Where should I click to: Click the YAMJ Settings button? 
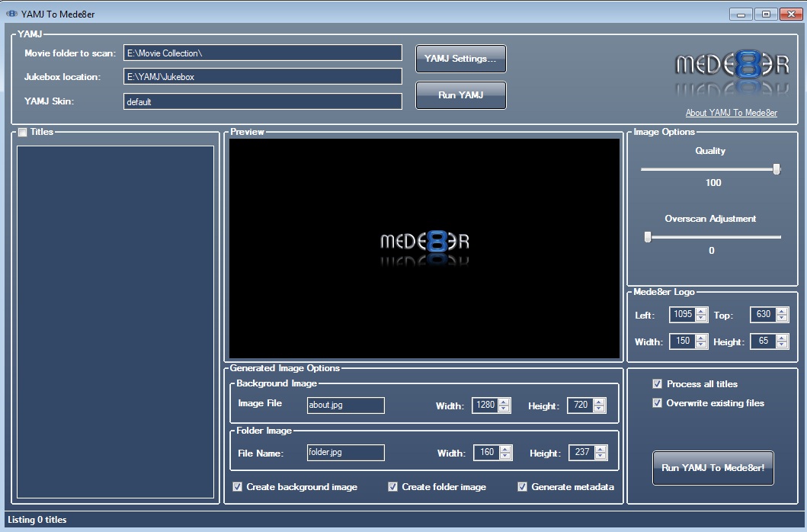[460, 59]
